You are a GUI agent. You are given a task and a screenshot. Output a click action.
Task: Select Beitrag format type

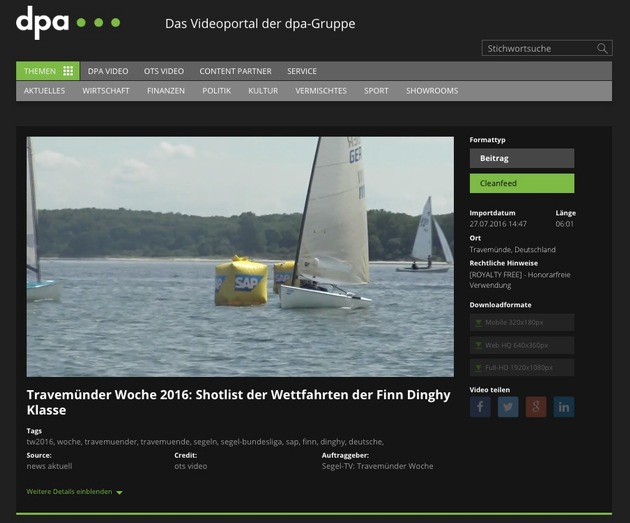click(x=521, y=158)
